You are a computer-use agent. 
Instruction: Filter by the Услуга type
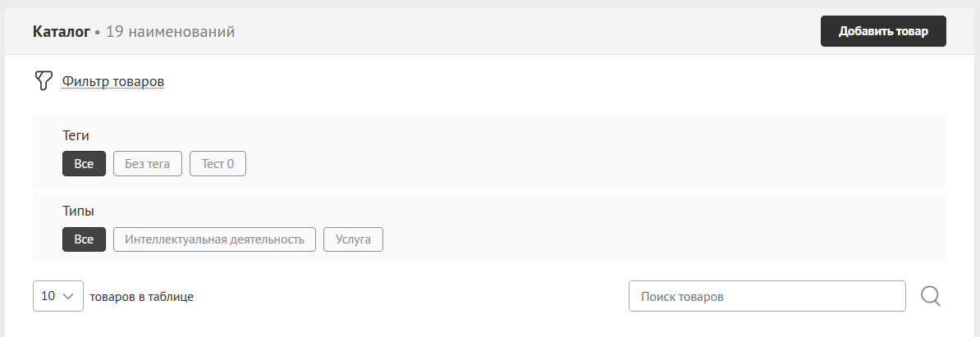(x=353, y=239)
